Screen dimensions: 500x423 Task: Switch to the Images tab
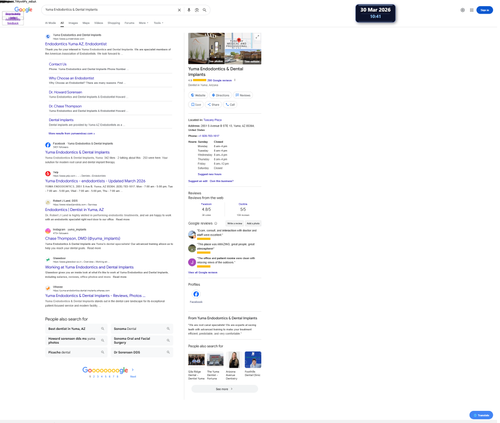tap(73, 23)
